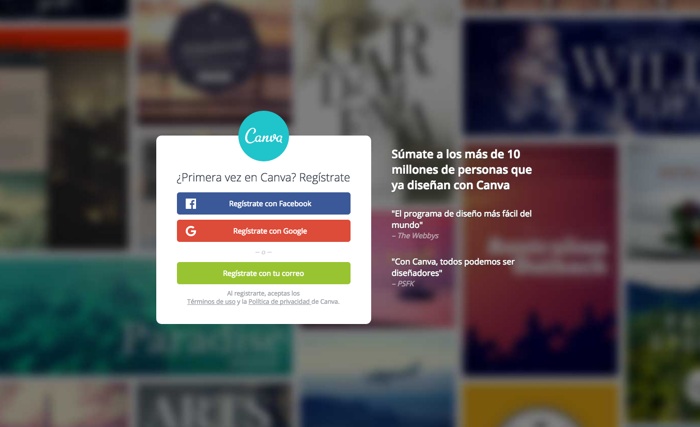Click the blurred 'ARTS' design thumbnail
The width and height of the screenshot is (700, 427).
point(214,406)
